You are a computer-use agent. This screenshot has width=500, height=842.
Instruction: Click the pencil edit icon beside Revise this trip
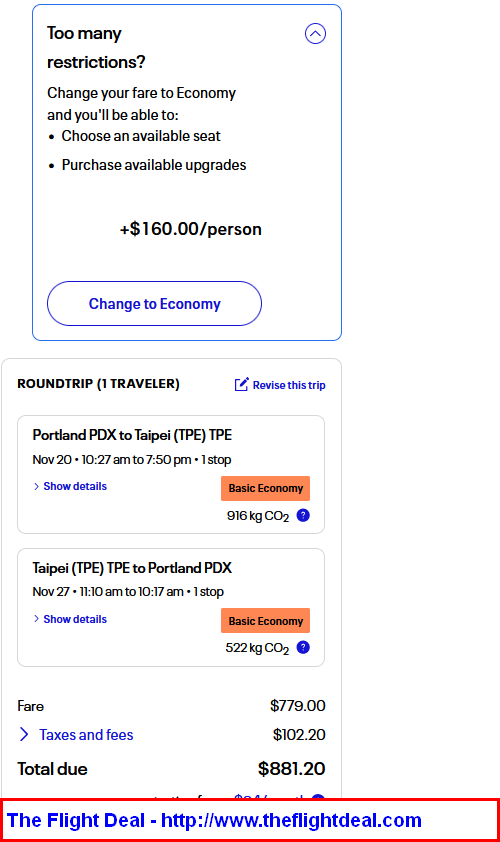click(242, 384)
